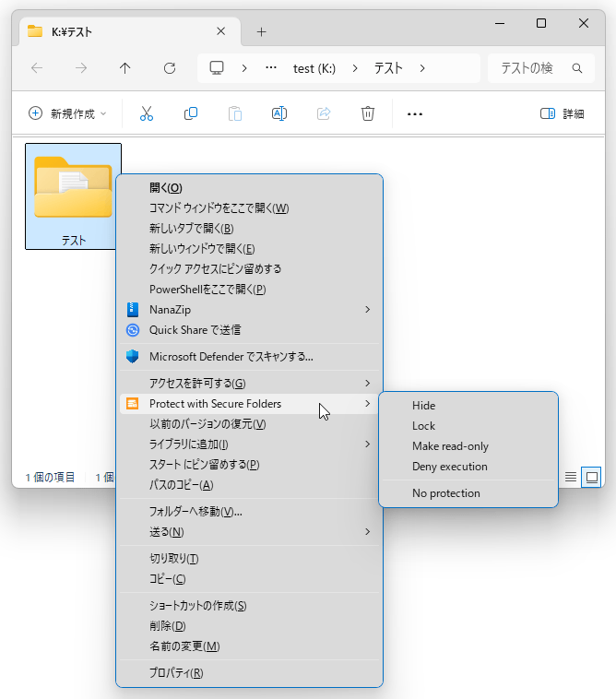Switch to details list view icon
Image resolution: width=616 pixels, height=699 pixels.
(571, 477)
